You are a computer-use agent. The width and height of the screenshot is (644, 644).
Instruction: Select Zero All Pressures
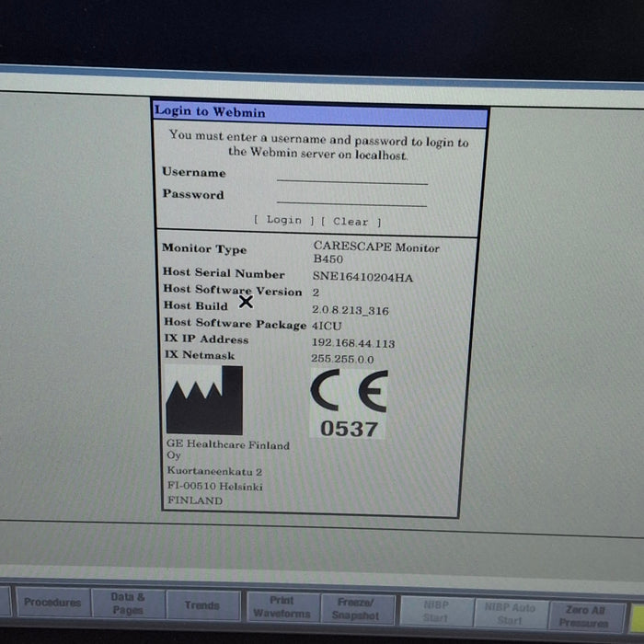[x=584, y=616]
